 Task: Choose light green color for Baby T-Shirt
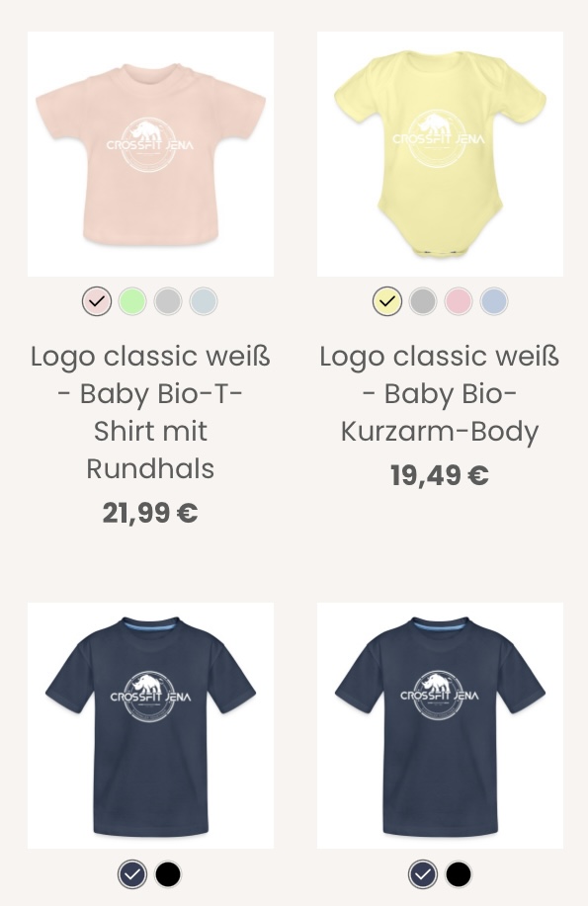click(132, 301)
